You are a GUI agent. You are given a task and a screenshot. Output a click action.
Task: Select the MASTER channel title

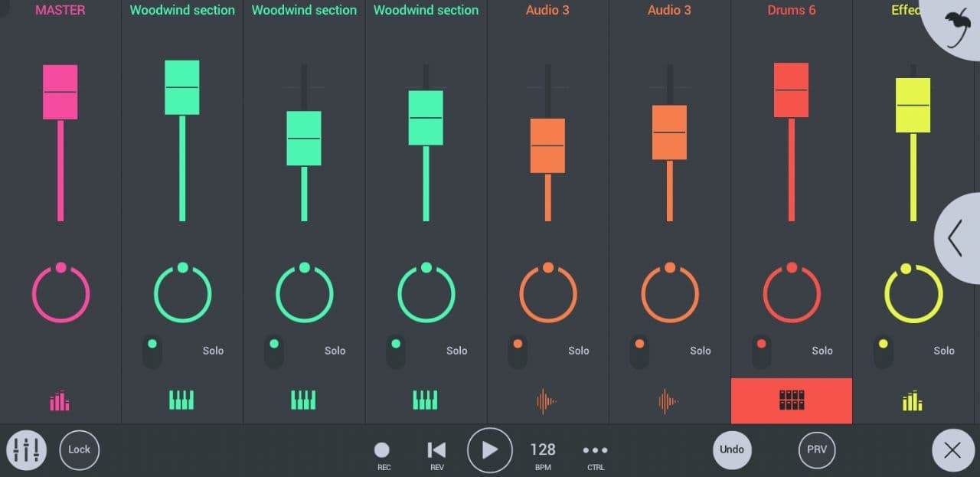(60, 11)
